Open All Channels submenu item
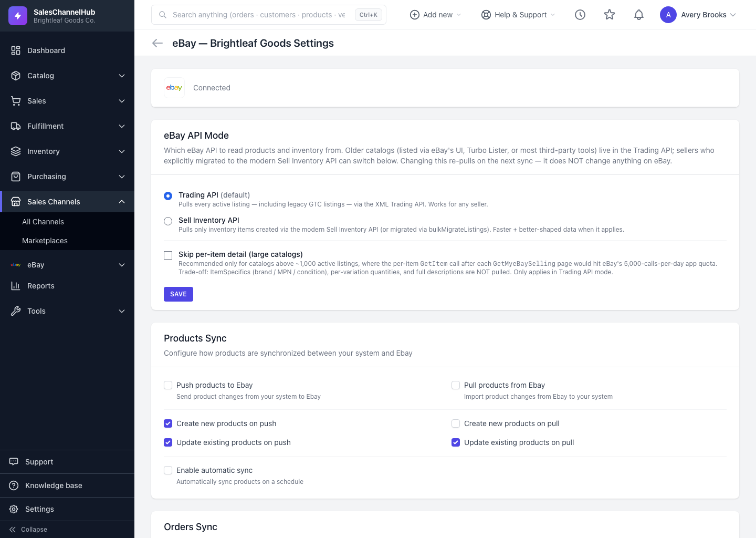756x538 pixels. tap(67, 222)
